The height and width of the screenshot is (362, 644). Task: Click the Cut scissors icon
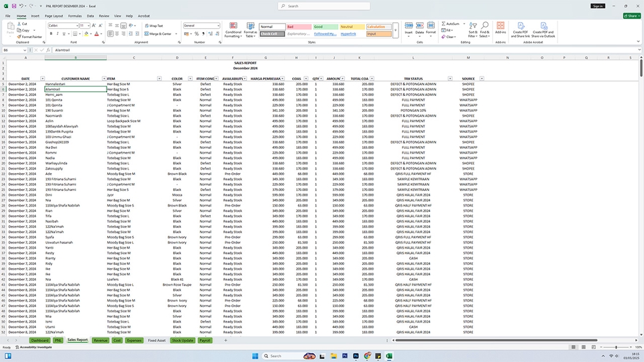click(x=19, y=24)
